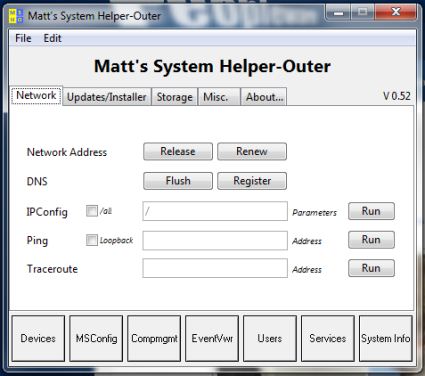Image resolution: width=425 pixels, height=376 pixels.
Task: Toggle the Ping Loopback checkbox
Action: coord(92,240)
